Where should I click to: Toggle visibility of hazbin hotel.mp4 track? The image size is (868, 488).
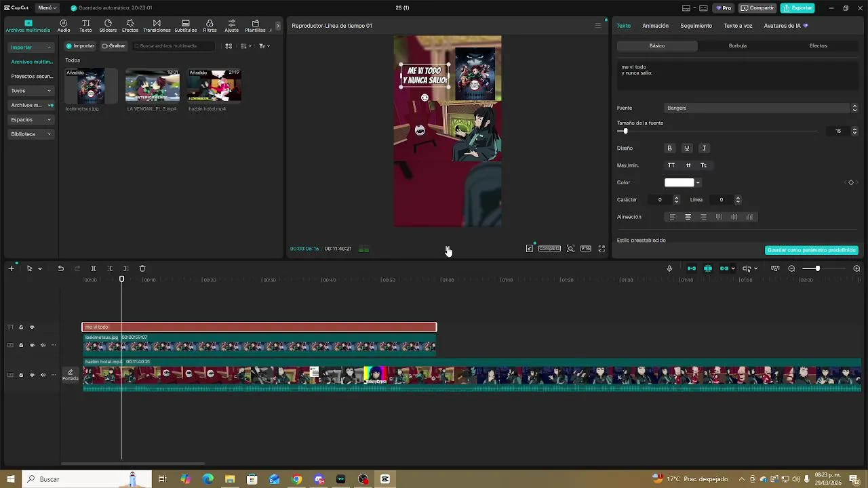coord(32,375)
